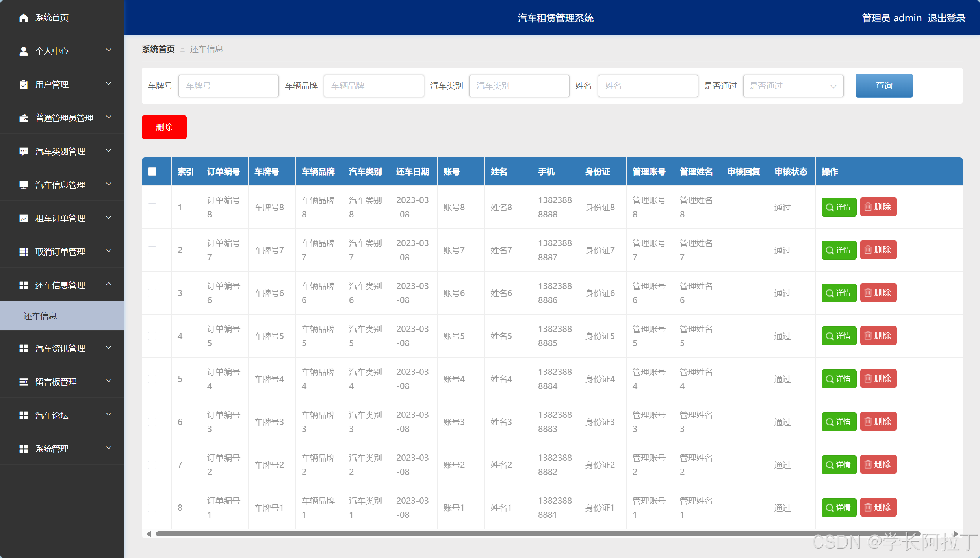Click the wallet icon for 普通管理员管理
980x558 pixels.
[x=24, y=118]
